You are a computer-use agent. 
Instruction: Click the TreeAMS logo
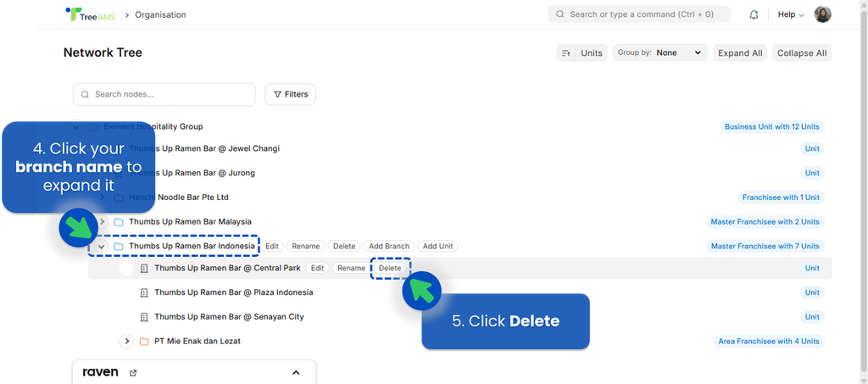[x=90, y=14]
